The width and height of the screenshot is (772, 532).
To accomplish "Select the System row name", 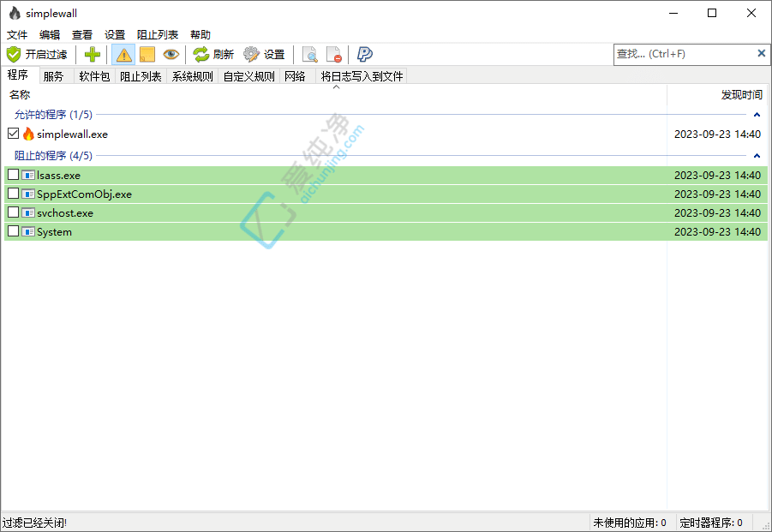I will (x=54, y=232).
